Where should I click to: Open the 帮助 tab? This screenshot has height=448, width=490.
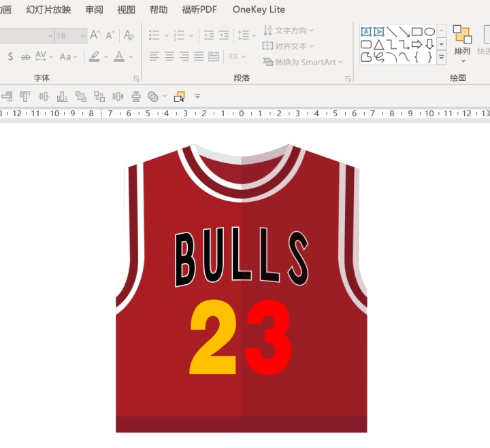[159, 10]
